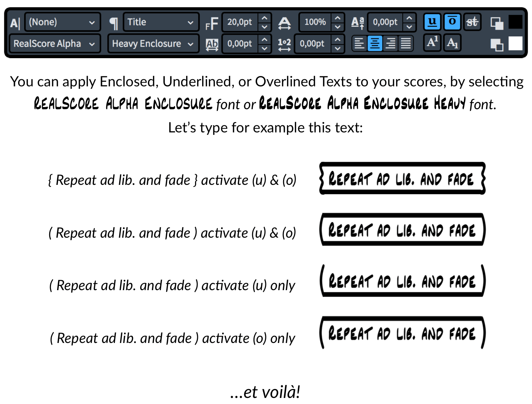The image size is (532, 404).
Task: Decrease the letter spacing value
Action: coord(264,48)
